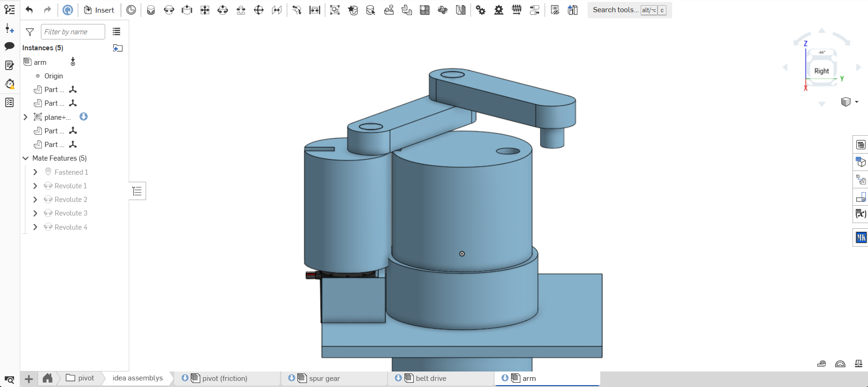
Task: Click the Filter by name field
Action: click(x=73, y=32)
